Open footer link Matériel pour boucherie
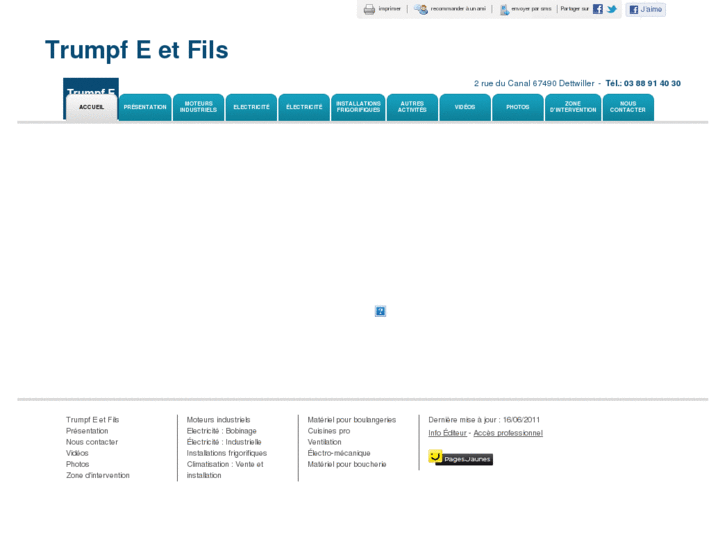 tap(347, 464)
